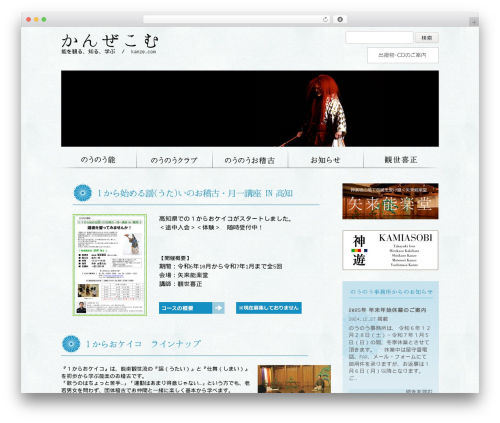The height and width of the screenshot is (423, 500).
Task: Open the のうのうクラブ menu item
Action: coord(174,160)
